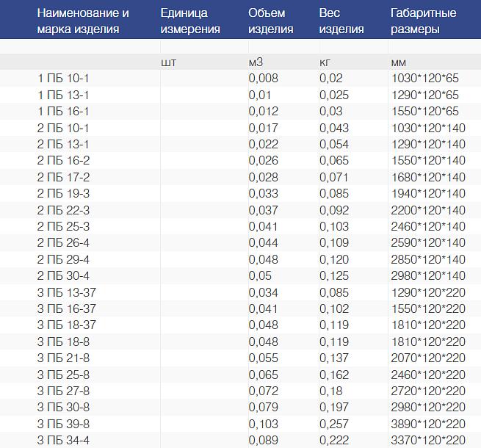Image resolution: width=481 pixels, height=448 pixels.
Task: Select the row labeled '2 ПБ 16-2'
Action: [x=63, y=160]
